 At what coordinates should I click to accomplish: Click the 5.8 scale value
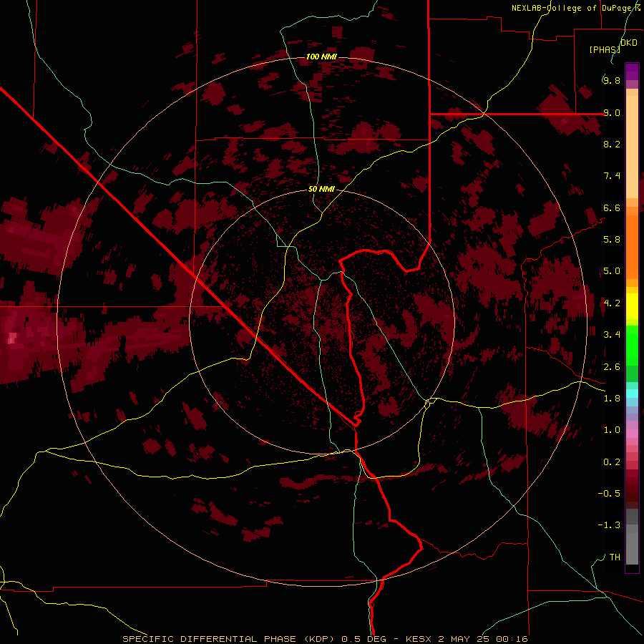[x=612, y=240]
